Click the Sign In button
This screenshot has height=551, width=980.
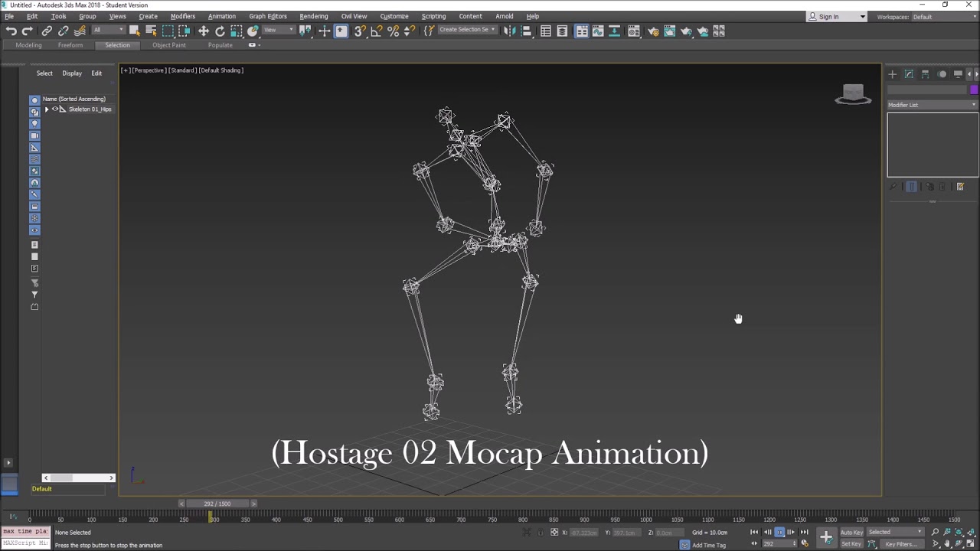(x=828, y=16)
